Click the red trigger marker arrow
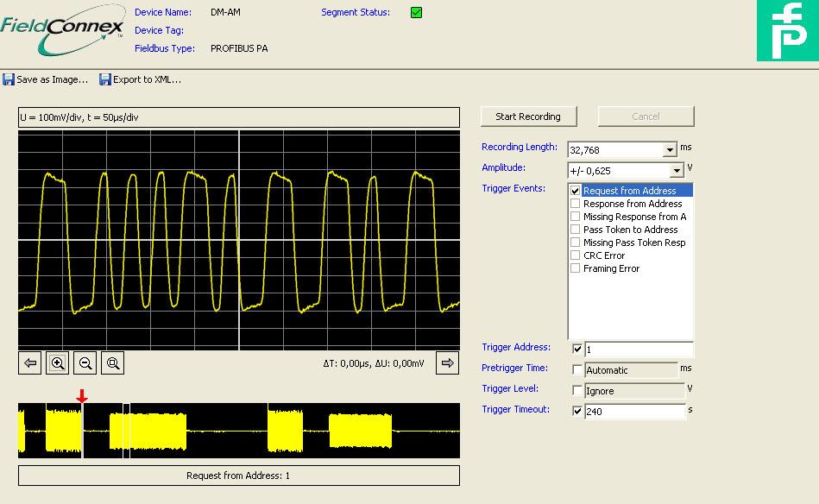The image size is (819, 504). coord(81,396)
